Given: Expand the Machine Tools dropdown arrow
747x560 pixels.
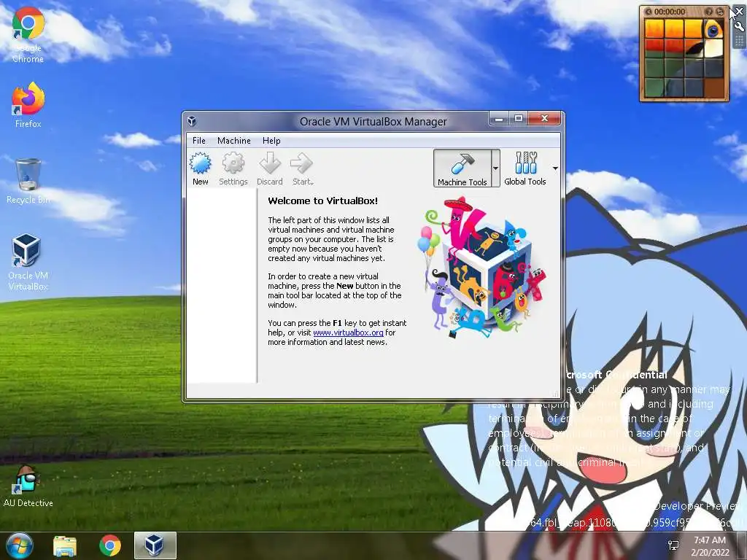Looking at the screenshot, I should [x=495, y=168].
